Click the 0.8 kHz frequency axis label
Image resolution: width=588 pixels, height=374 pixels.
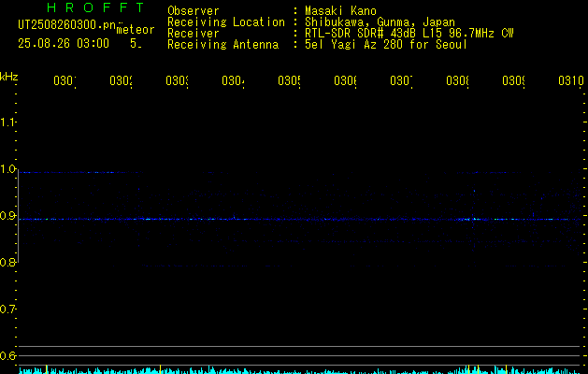pos(7,262)
